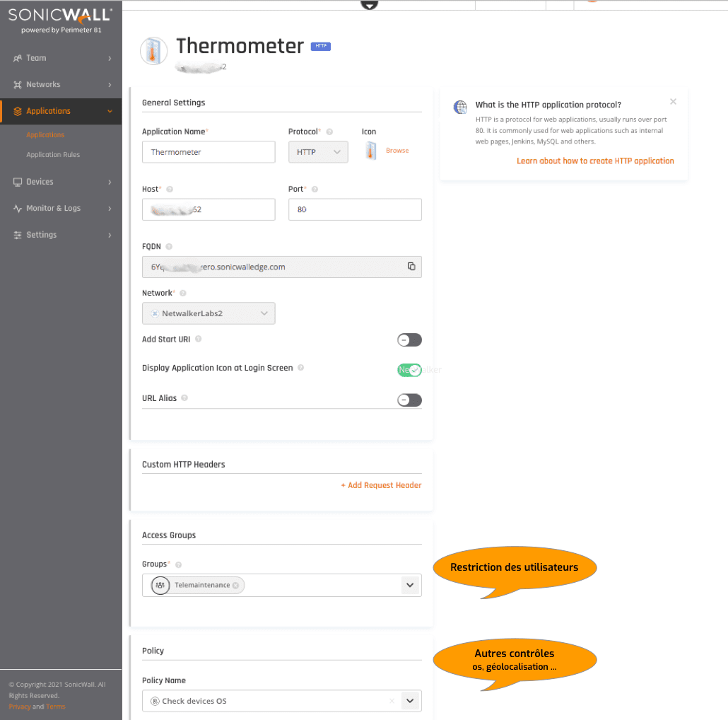Click the small thermometer icon preview

click(x=370, y=151)
